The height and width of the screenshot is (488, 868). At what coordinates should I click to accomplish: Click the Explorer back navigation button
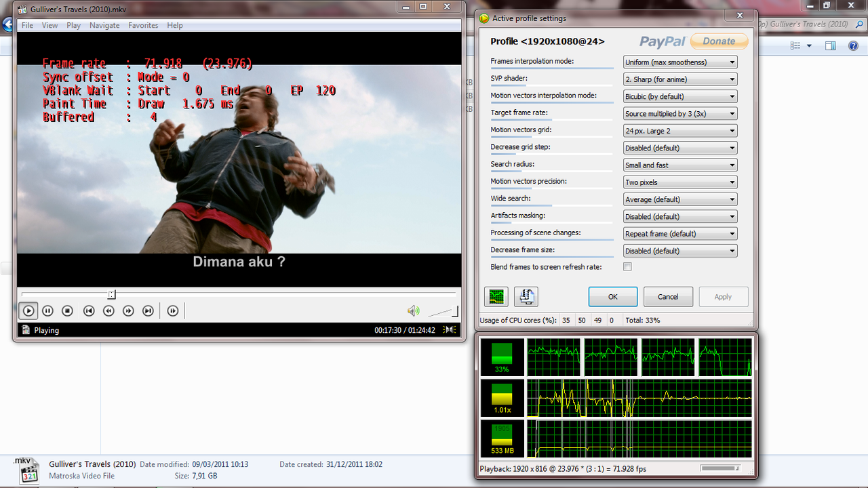7,25
